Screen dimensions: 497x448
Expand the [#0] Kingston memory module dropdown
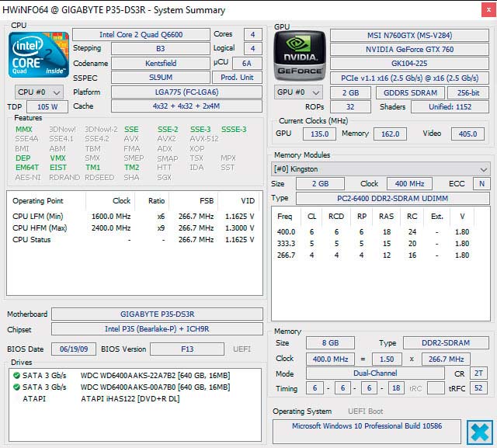381,169
